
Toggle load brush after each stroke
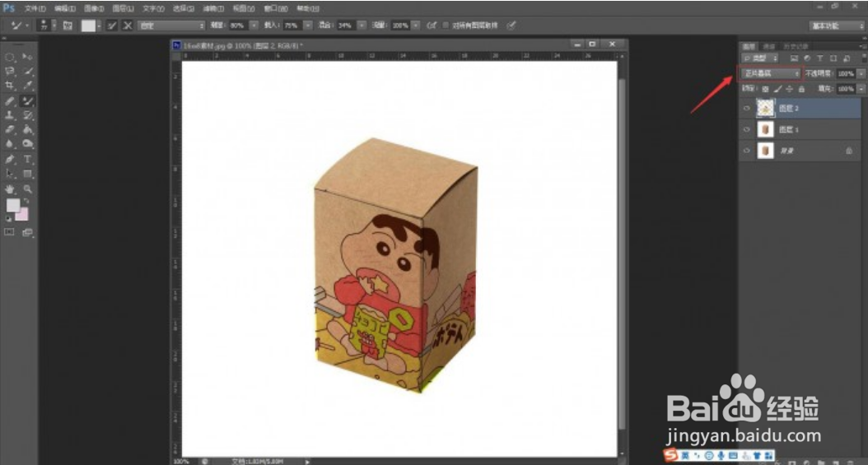tap(112, 26)
